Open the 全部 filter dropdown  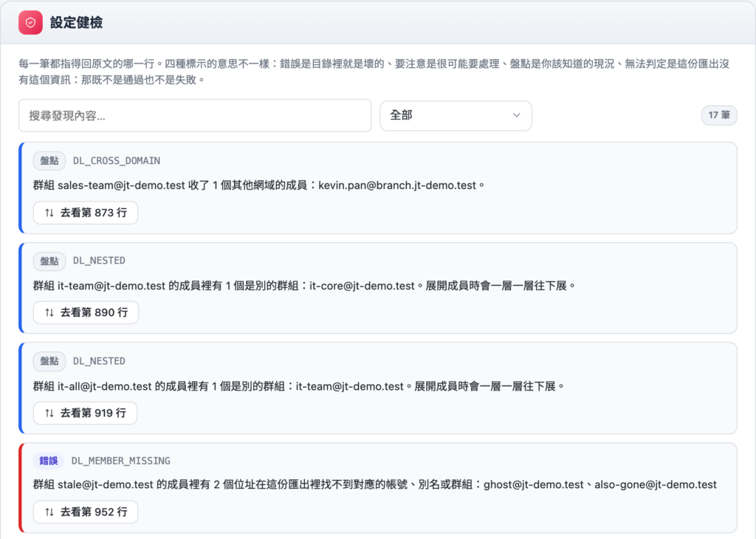[x=456, y=116]
